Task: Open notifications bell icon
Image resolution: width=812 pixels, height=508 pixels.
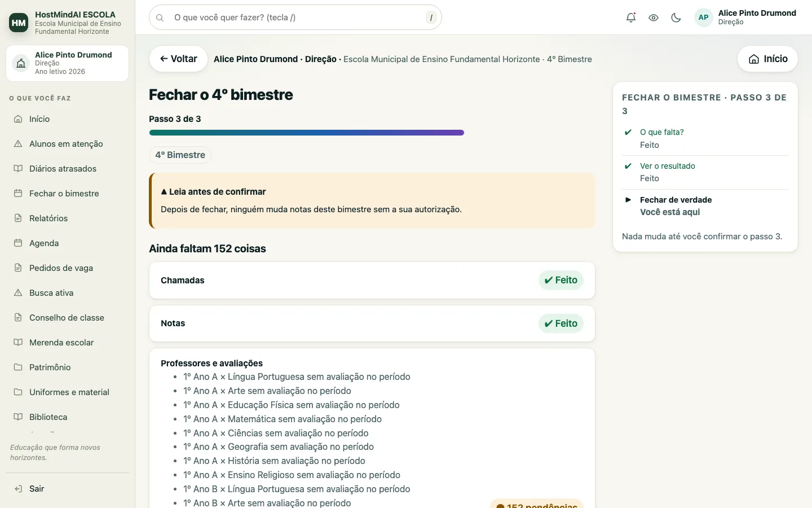Action: pyautogui.click(x=631, y=17)
